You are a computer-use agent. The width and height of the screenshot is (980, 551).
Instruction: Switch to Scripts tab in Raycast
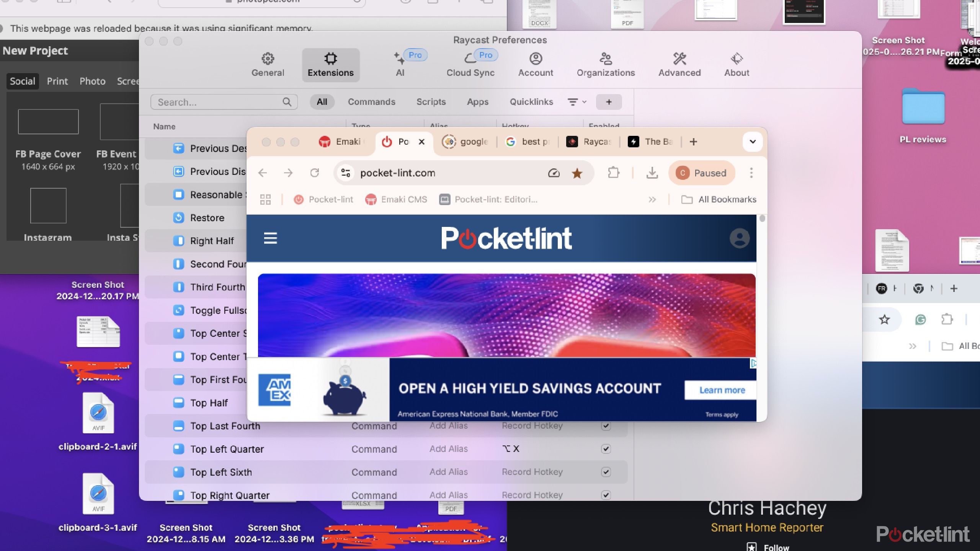(x=431, y=101)
